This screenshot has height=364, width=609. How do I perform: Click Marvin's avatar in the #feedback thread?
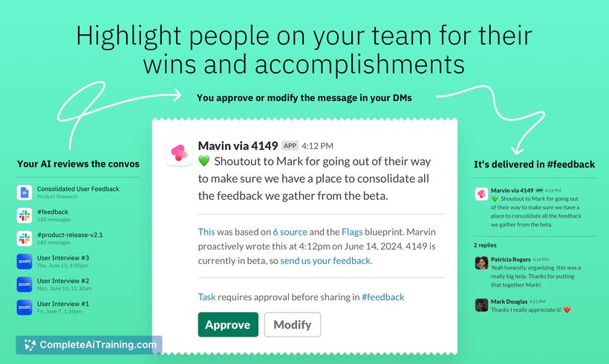[x=481, y=194]
